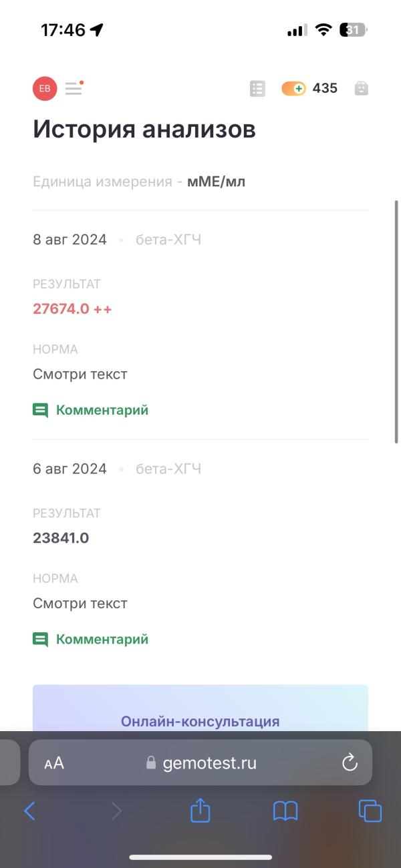Open the comment for the 6 авг 2024 result
401x868 pixels.
(x=91, y=639)
